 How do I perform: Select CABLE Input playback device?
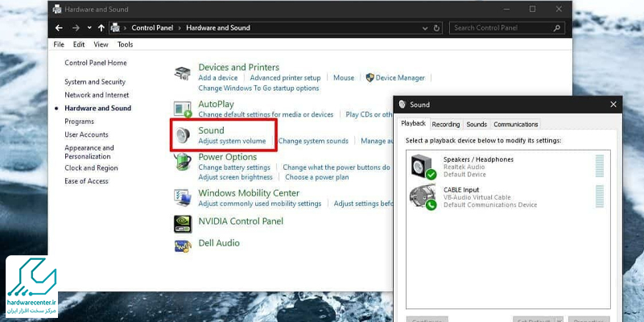[x=508, y=197]
